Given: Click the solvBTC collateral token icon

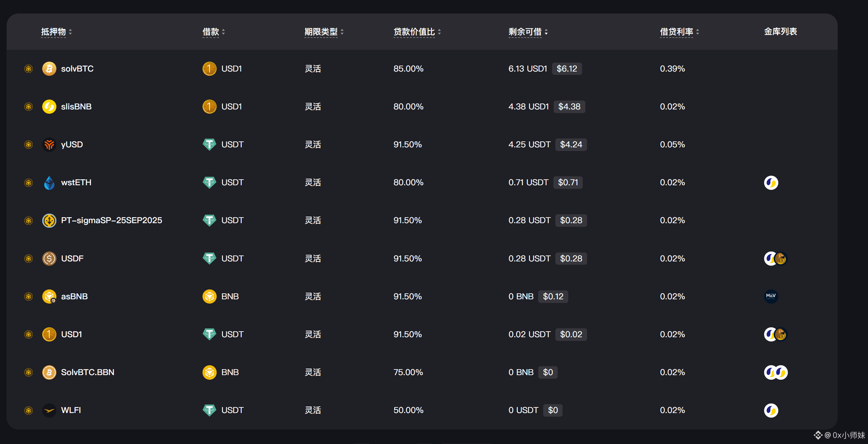Looking at the screenshot, I should tap(49, 69).
